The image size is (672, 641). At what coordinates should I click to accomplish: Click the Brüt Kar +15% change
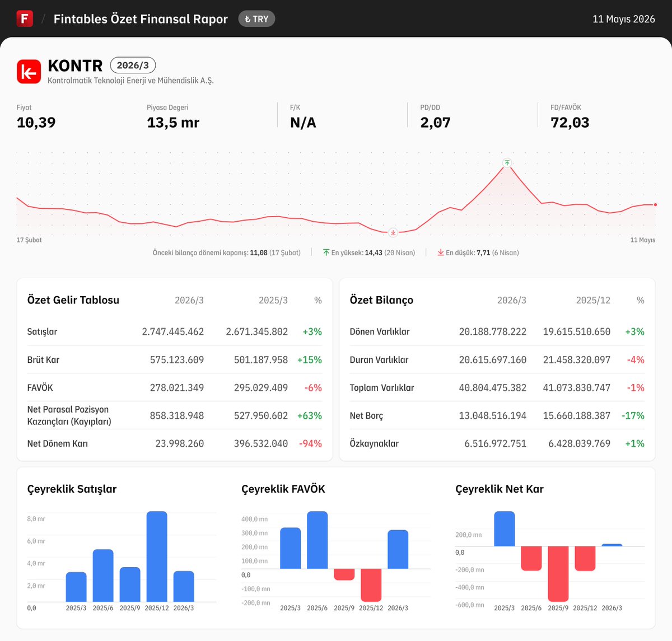310,359
